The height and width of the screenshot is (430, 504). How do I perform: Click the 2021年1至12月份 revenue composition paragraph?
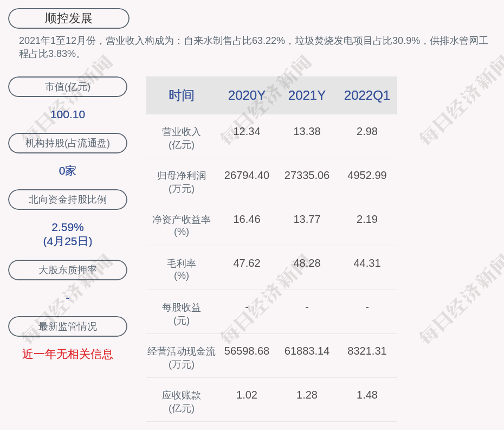(x=254, y=47)
